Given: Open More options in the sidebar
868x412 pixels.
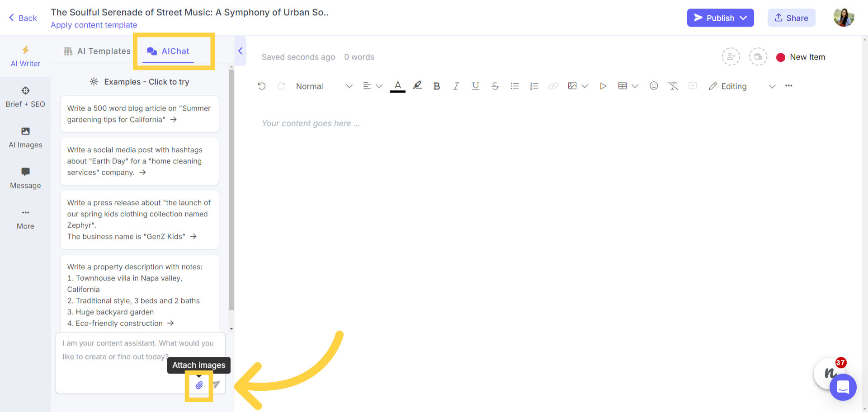Looking at the screenshot, I should point(25,219).
